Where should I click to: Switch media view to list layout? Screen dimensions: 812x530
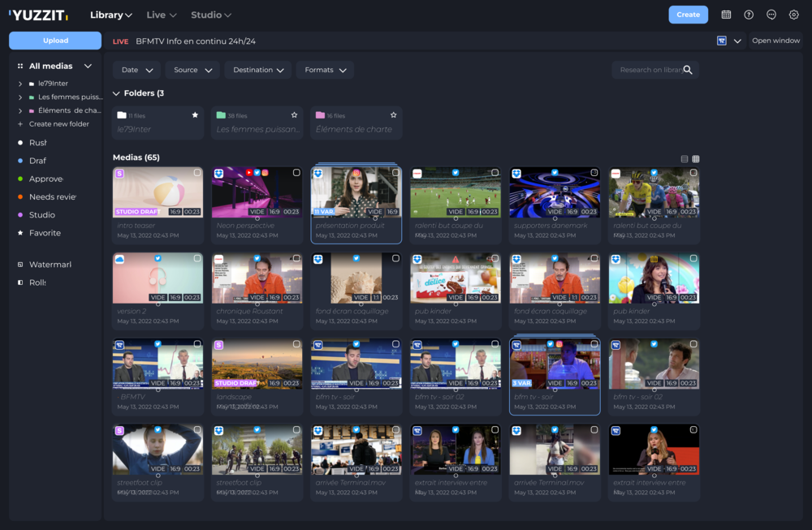tap(685, 159)
